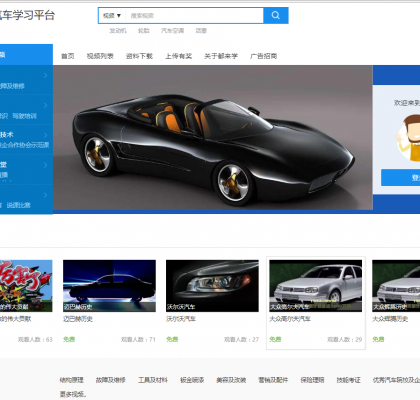Open the 视频列表 navigation tab
420x400 pixels.
pyautogui.click(x=100, y=56)
